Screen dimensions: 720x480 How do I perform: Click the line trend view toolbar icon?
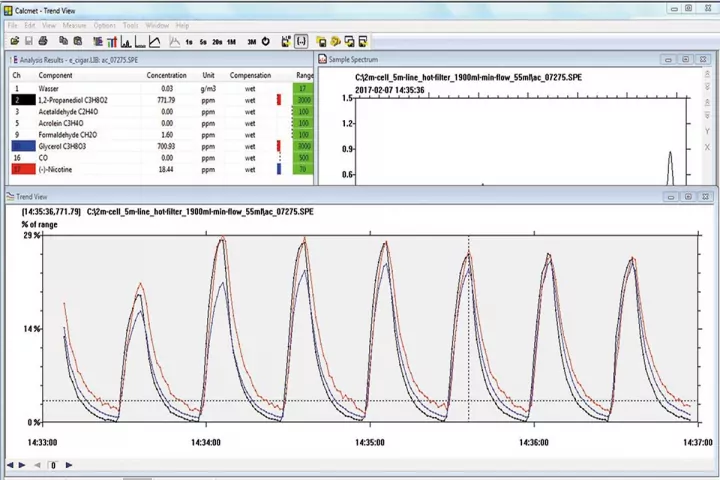[x=155, y=42]
